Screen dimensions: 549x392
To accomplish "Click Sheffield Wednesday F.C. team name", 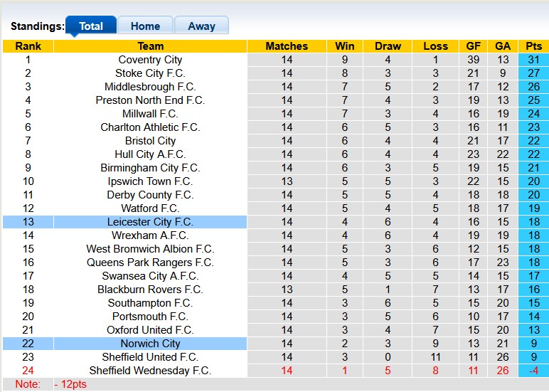I will click(x=150, y=371).
